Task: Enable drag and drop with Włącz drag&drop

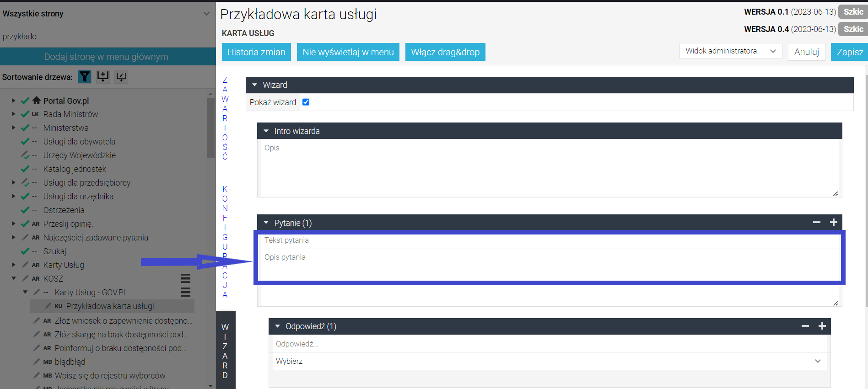Action: click(445, 52)
